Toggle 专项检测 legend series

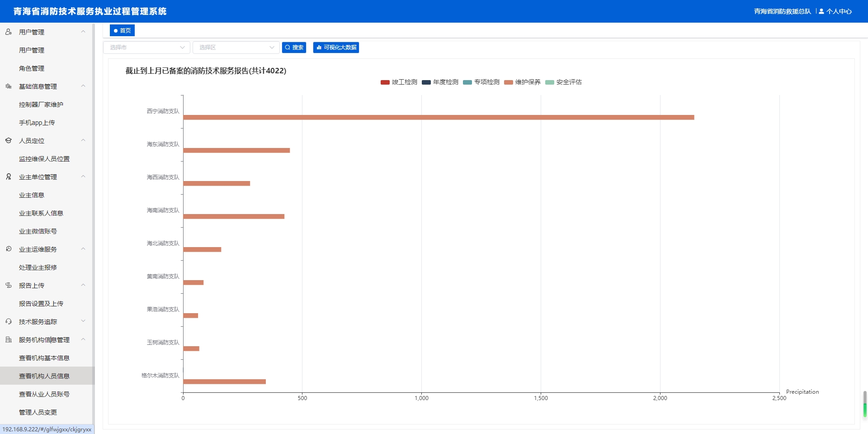(x=481, y=82)
